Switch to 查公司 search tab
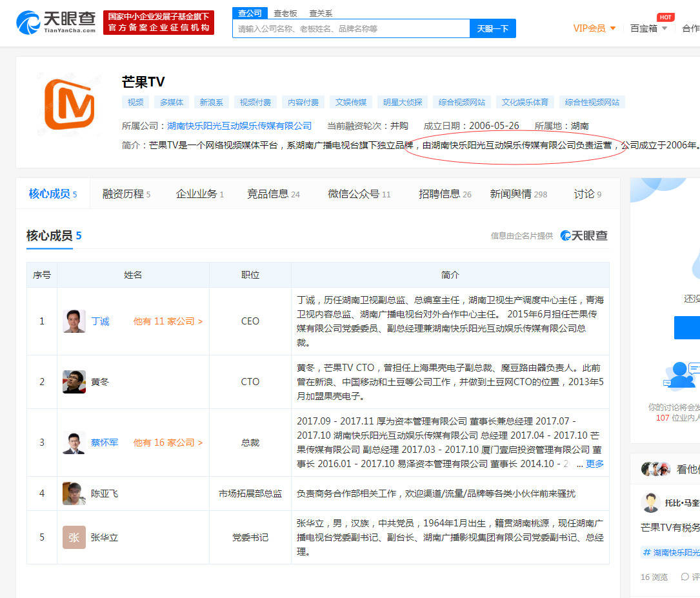Screen dimensions: 700x598 click(250, 14)
